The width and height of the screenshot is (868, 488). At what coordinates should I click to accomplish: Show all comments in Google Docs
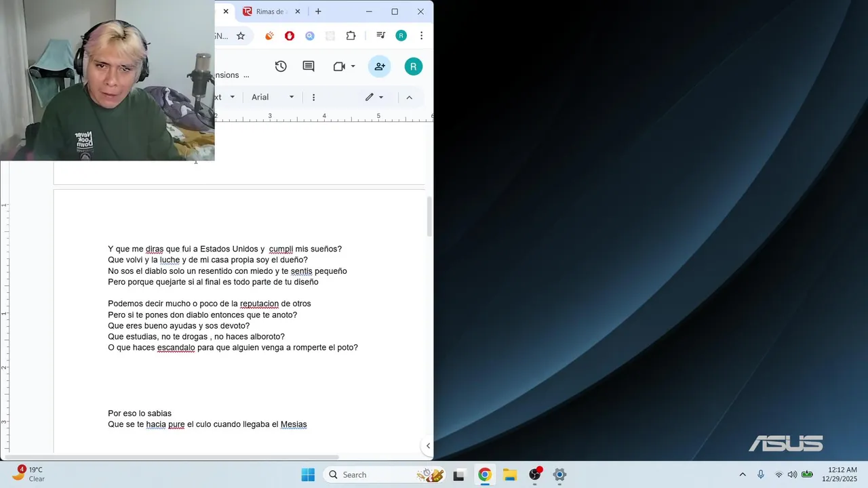point(309,66)
